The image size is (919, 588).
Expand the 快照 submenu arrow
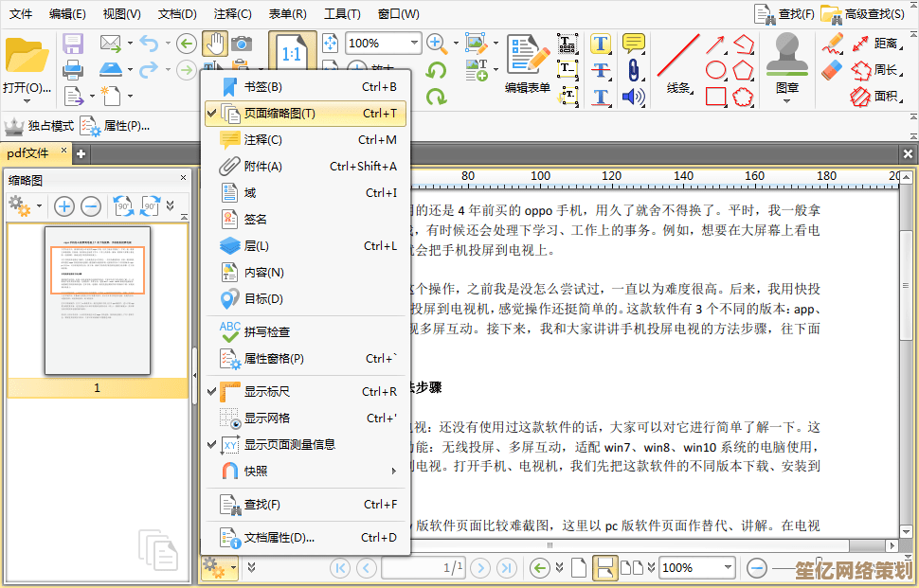[x=393, y=471]
